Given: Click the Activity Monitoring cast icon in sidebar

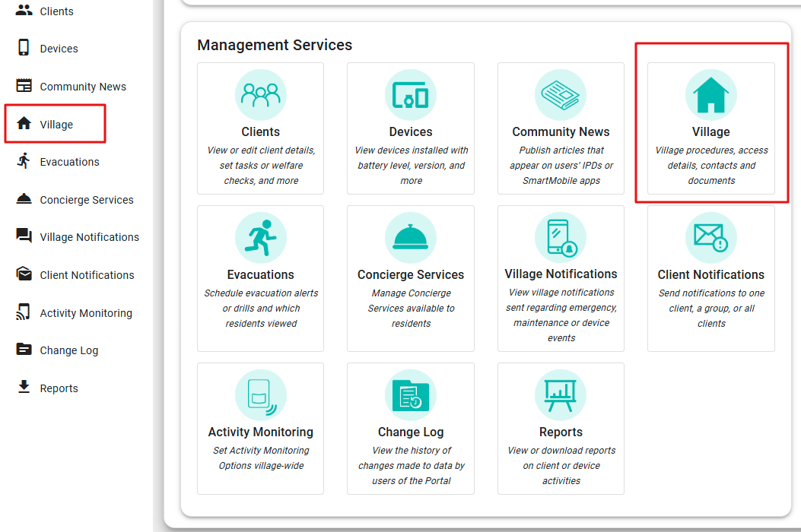Looking at the screenshot, I should tap(24, 312).
